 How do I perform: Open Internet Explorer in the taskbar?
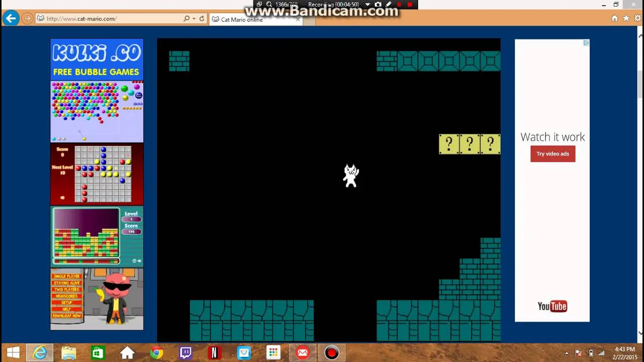click(40, 353)
